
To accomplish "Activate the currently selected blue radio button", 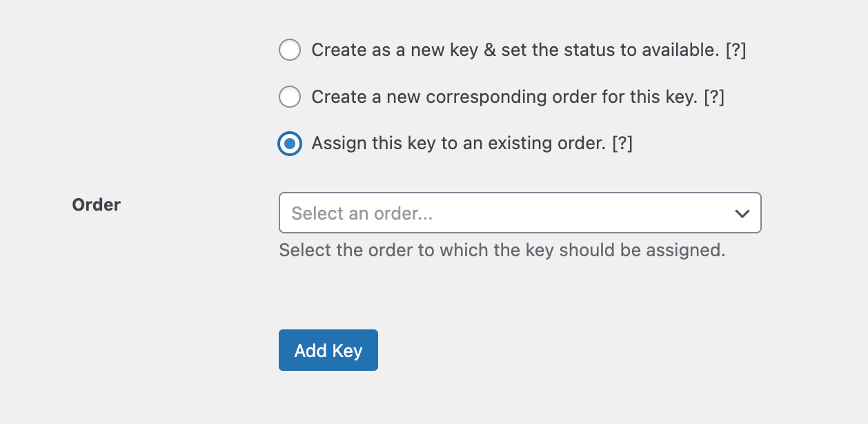I will (x=290, y=144).
